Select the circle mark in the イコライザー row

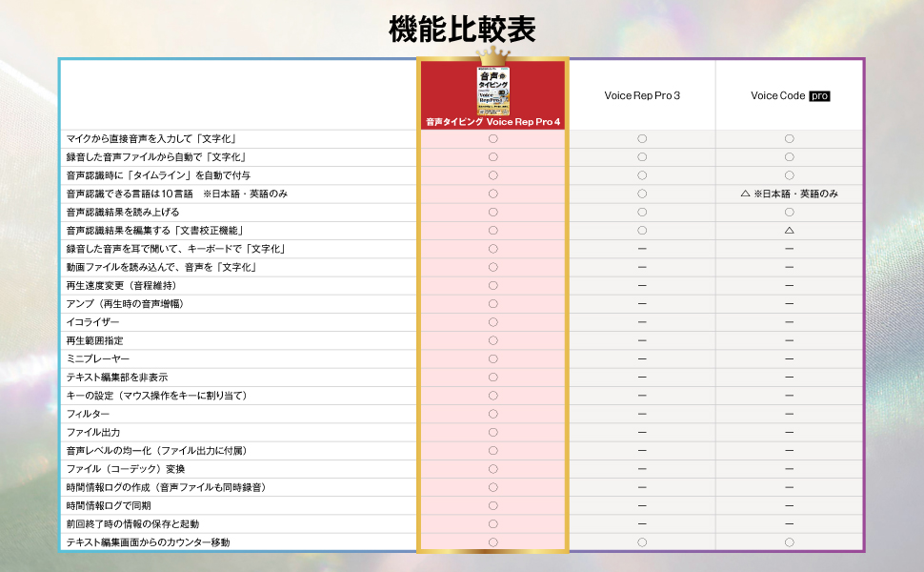[492, 321]
